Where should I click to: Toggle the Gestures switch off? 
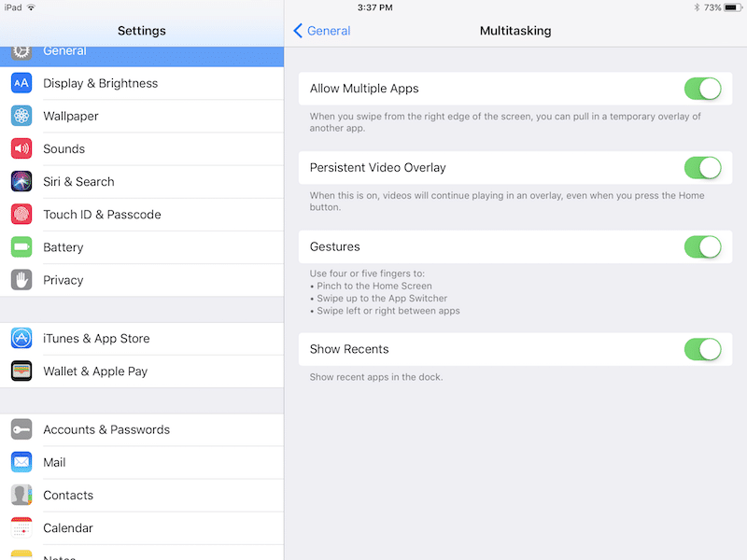702,247
